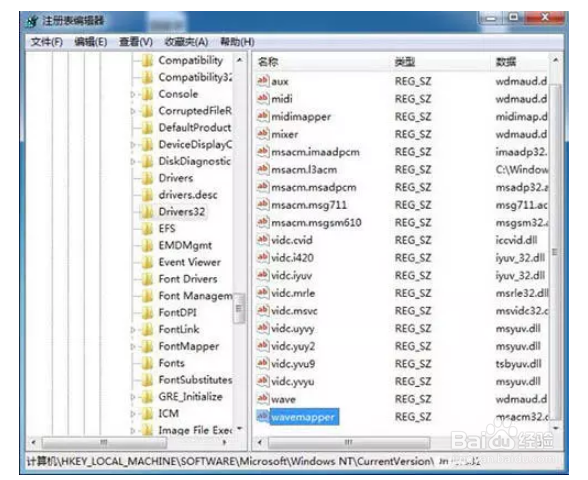Expand the Image File Exec tree node
This screenshot has height=480, width=588.
click(133, 430)
